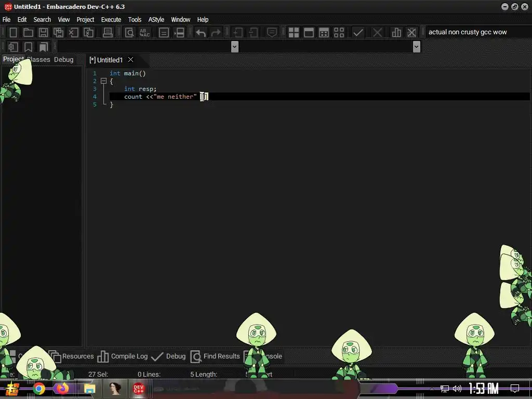Select the [*] Untitled1 editor tab
This screenshot has height=399, width=532.
click(x=106, y=60)
